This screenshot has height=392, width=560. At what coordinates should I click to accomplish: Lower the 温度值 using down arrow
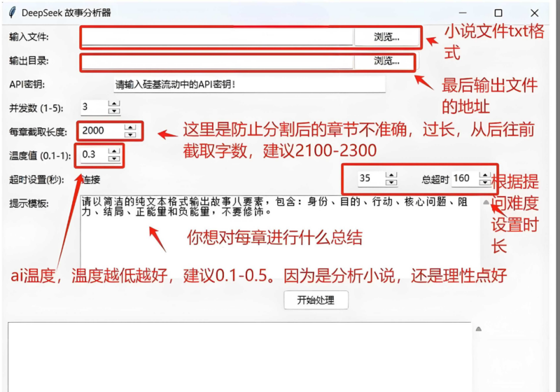tap(114, 158)
